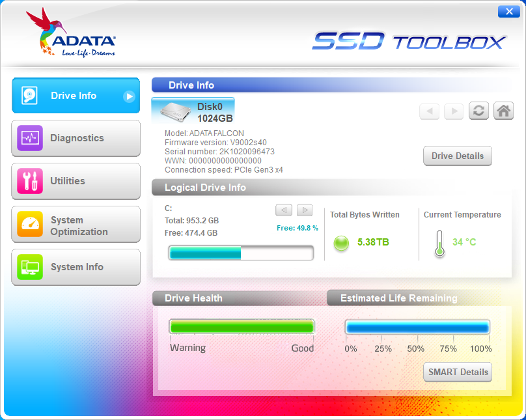Open Drive Details
526x420 pixels.
tap(458, 156)
